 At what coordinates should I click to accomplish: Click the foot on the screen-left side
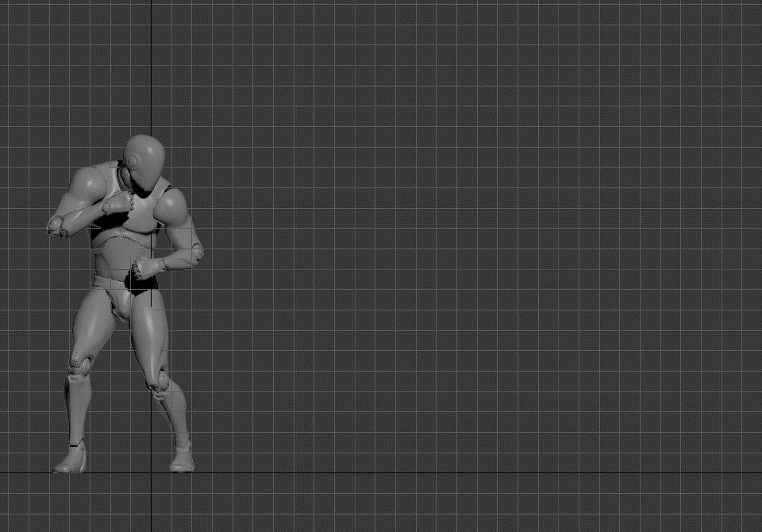click(x=70, y=461)
